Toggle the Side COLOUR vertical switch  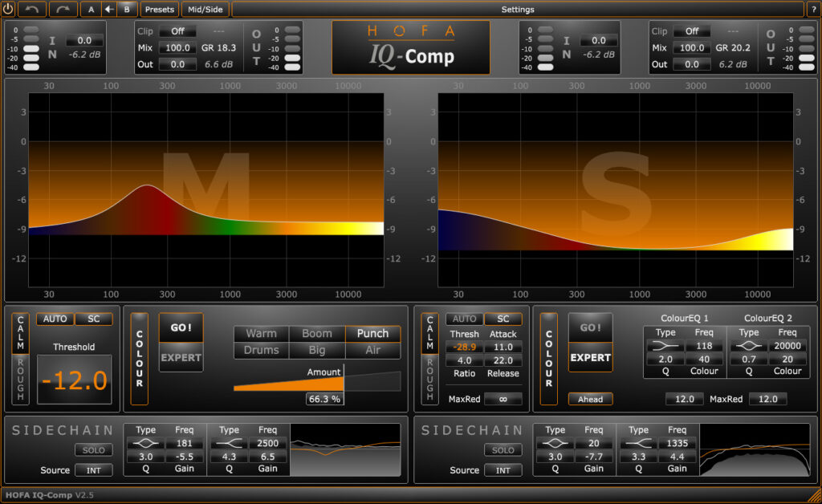tap(549, 359)
